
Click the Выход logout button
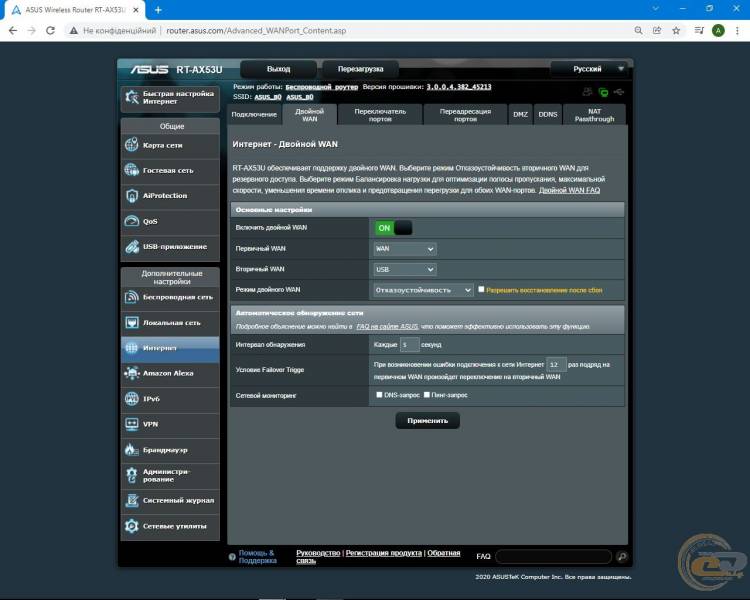pos(278,69)
